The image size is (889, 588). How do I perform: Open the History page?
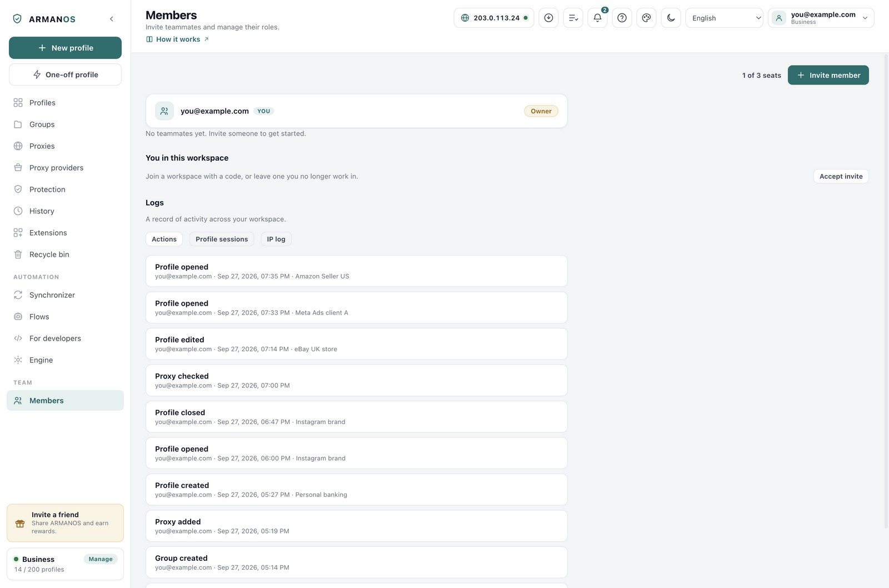(65, 211)
